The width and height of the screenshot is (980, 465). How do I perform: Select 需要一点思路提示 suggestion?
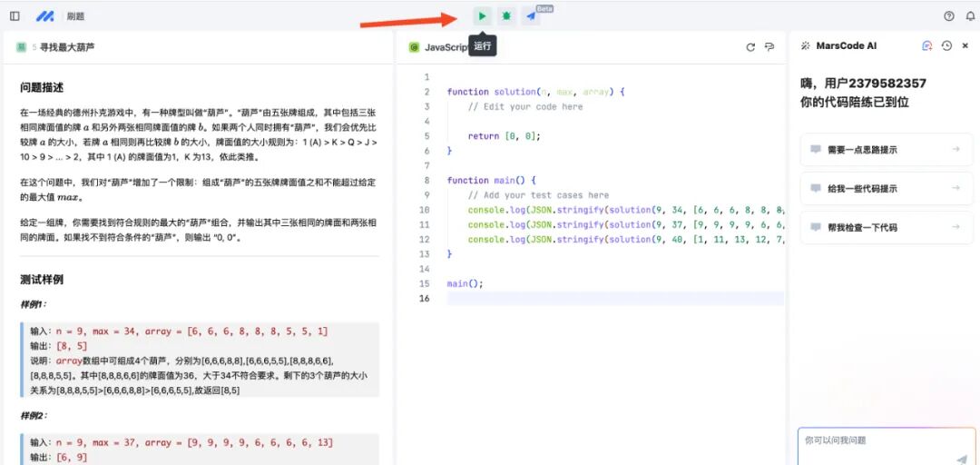(887, 150)
